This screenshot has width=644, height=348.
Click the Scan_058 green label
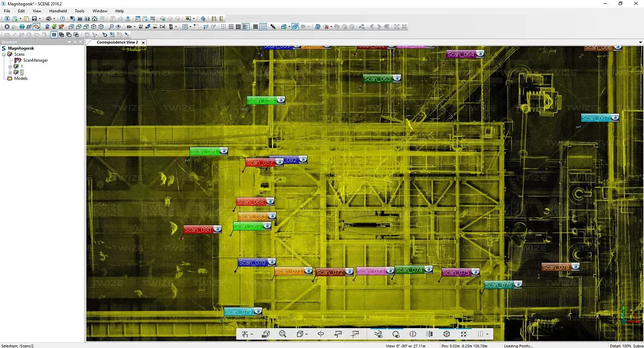click(x=261, y=100)
